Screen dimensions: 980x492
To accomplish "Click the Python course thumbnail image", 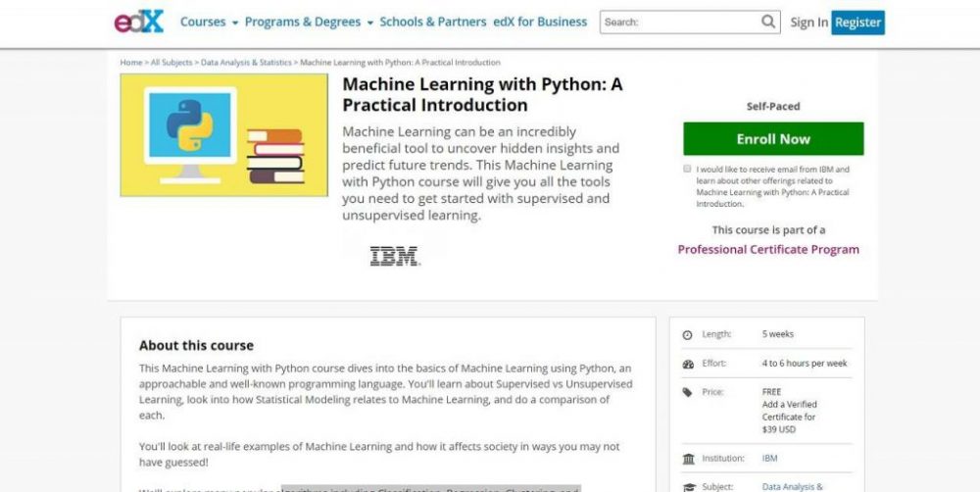I will pos(224,135).
